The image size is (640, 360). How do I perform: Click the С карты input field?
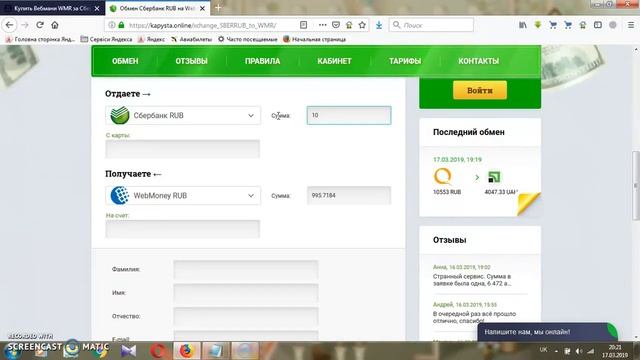(x=182, y=149)
